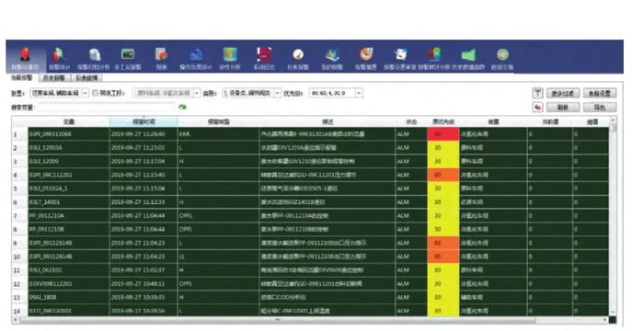Viewport: 644px width, 331px height.
Task: Sort by the 状态 column header
Action: pos(411,122)
